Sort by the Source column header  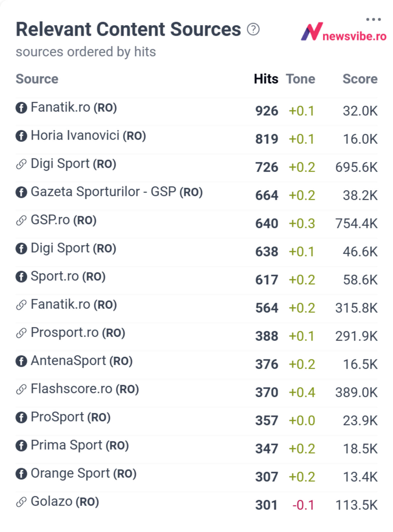37,79
